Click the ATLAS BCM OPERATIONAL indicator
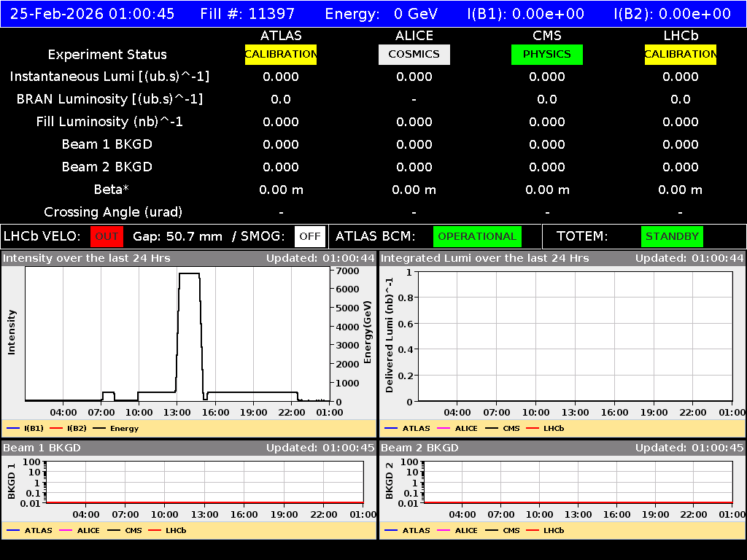The image size is (747, 560). [477, 236]
